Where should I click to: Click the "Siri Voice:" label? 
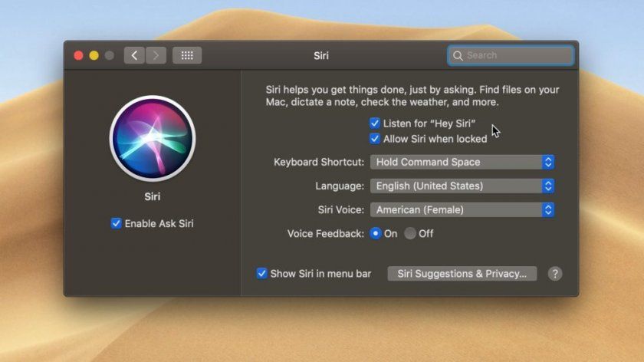[341, 209]
